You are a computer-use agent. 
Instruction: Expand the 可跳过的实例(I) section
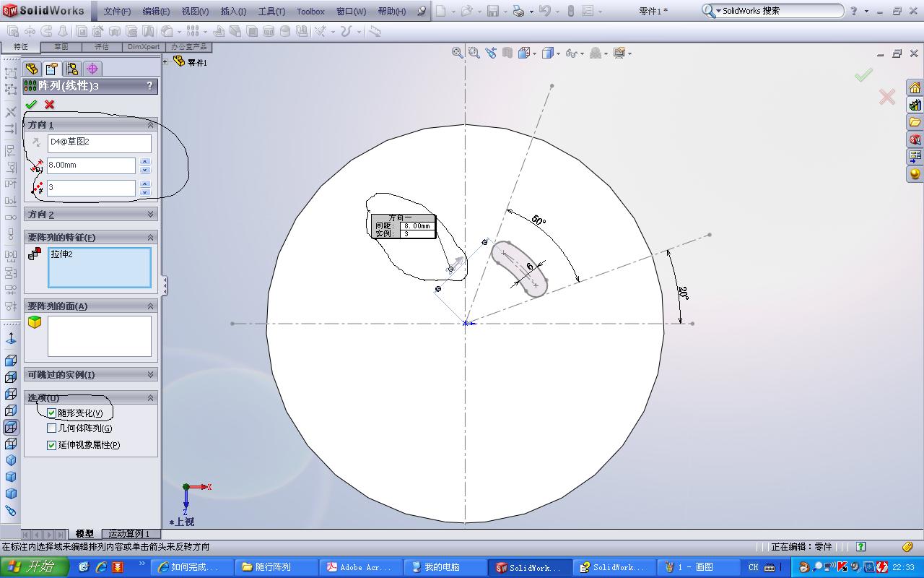pyautogui.click(x=151, y=374)
